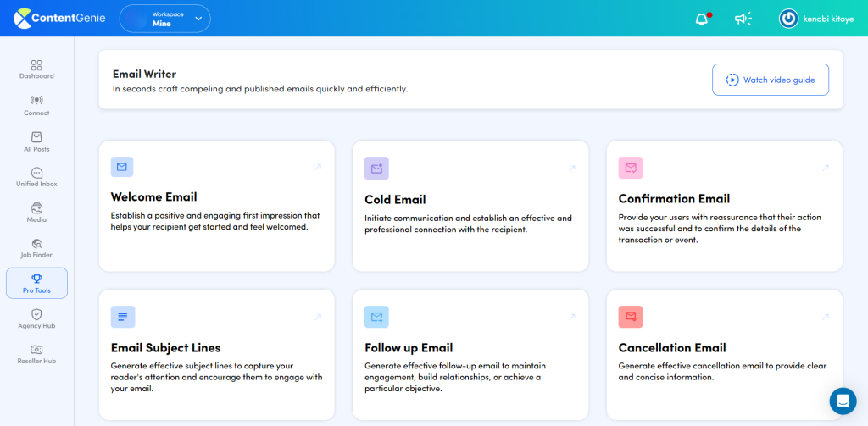Click the Watch video guide button
868x426 pixels.
[x=770, y=80]
